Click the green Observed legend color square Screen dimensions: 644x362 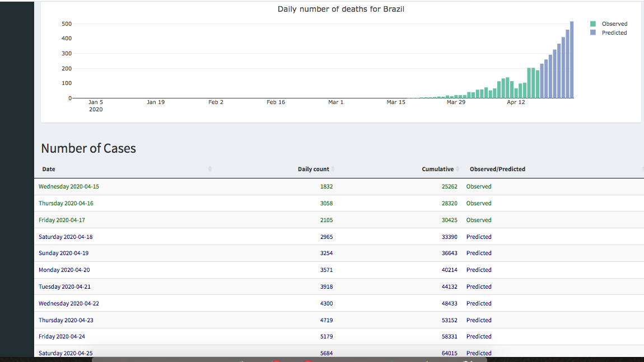(x=593, y=24)
